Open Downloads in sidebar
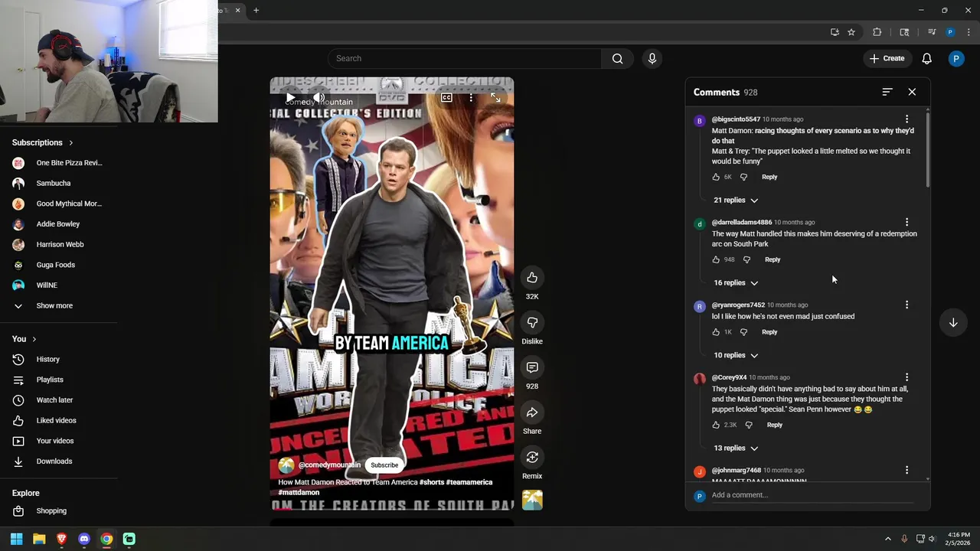This screenshot has width=980, height=551. 59,461
